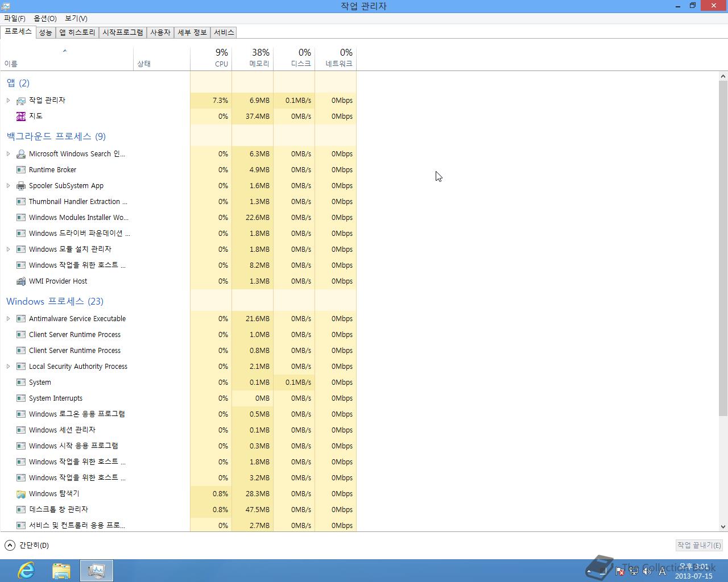Expand the Local Security Authority Process entry

pyautogui.click(x=8, y=366)
